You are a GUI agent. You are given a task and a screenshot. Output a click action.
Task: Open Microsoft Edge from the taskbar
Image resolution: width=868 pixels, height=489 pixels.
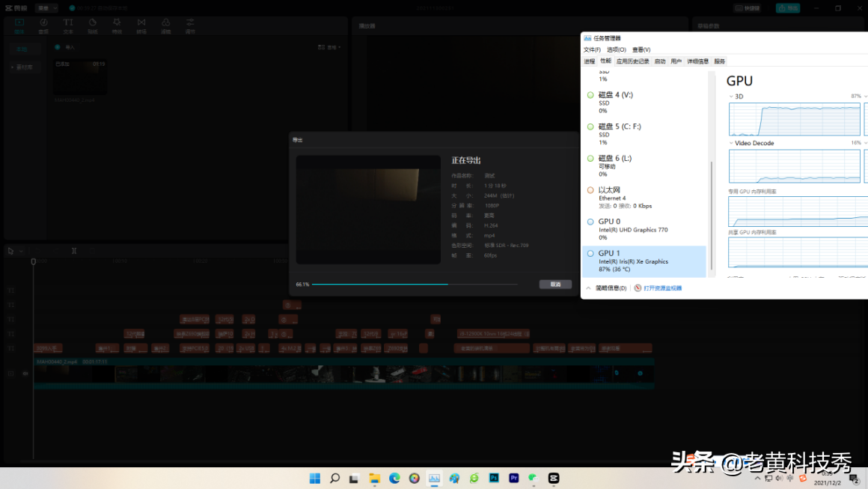394,479
